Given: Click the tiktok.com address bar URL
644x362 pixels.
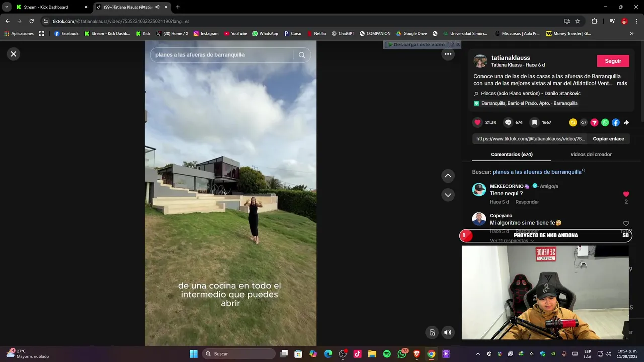Looking at the screenshot, I should (121, 21).
